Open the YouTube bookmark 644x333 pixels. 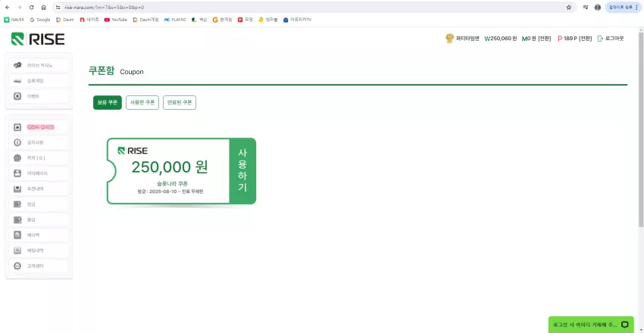point(116,19)
